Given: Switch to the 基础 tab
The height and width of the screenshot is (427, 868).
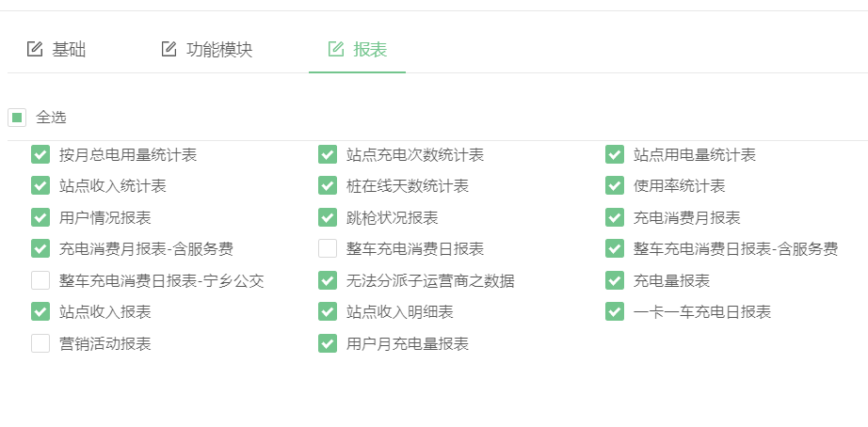Looking at the screenshot, I should point(70,50).
